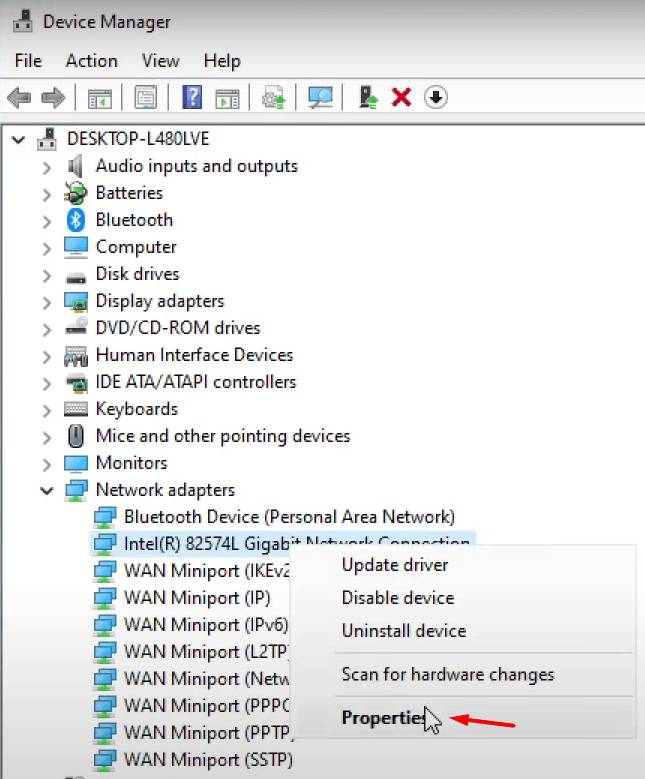Click the IDE ATA/ATAPI controllers icon
645x779 pixels.
[76, 383]
